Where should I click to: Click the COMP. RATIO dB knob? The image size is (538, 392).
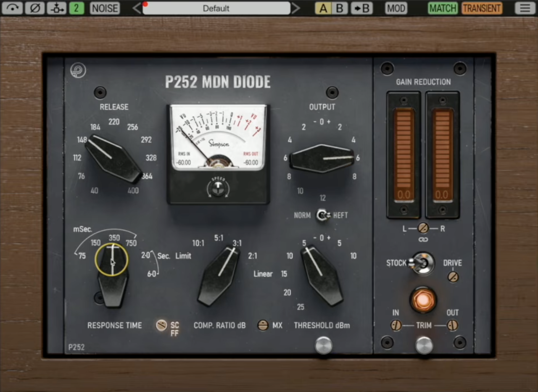[x=219, y=275]
